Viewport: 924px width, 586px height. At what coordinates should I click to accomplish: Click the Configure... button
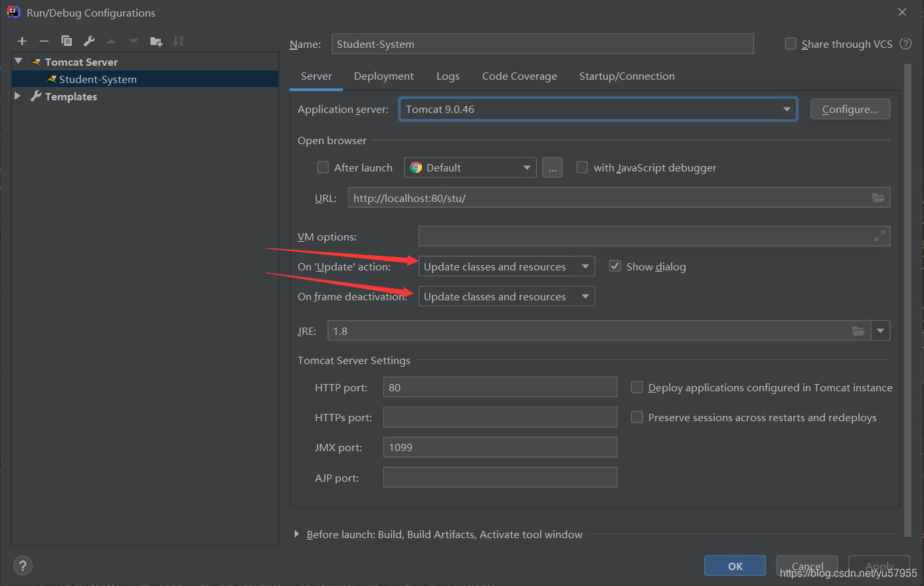click(850, 109)
